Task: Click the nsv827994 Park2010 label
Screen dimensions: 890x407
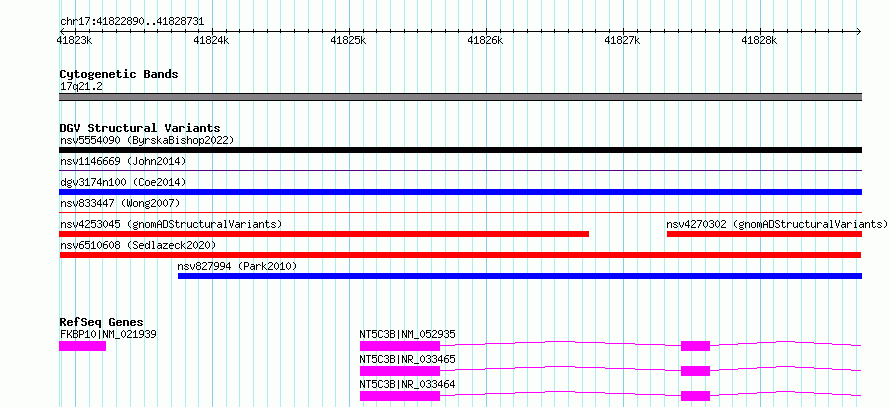Action: [x=237, y=266]
